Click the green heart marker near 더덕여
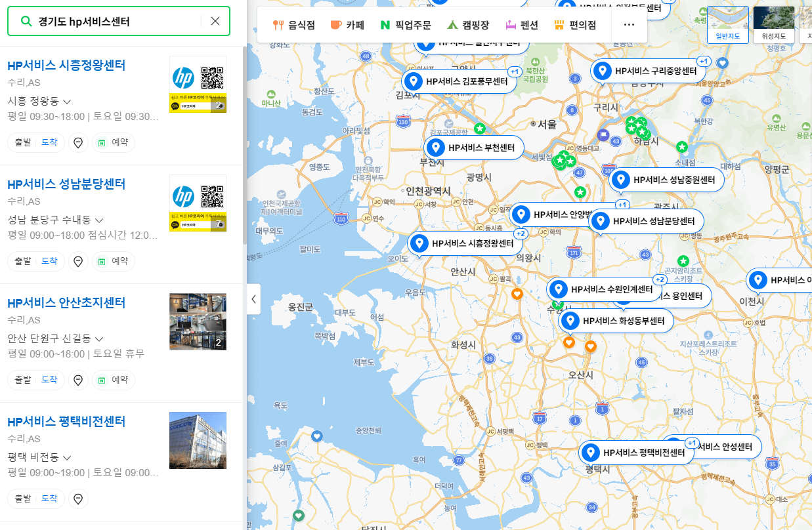 [x=299, y=515]
